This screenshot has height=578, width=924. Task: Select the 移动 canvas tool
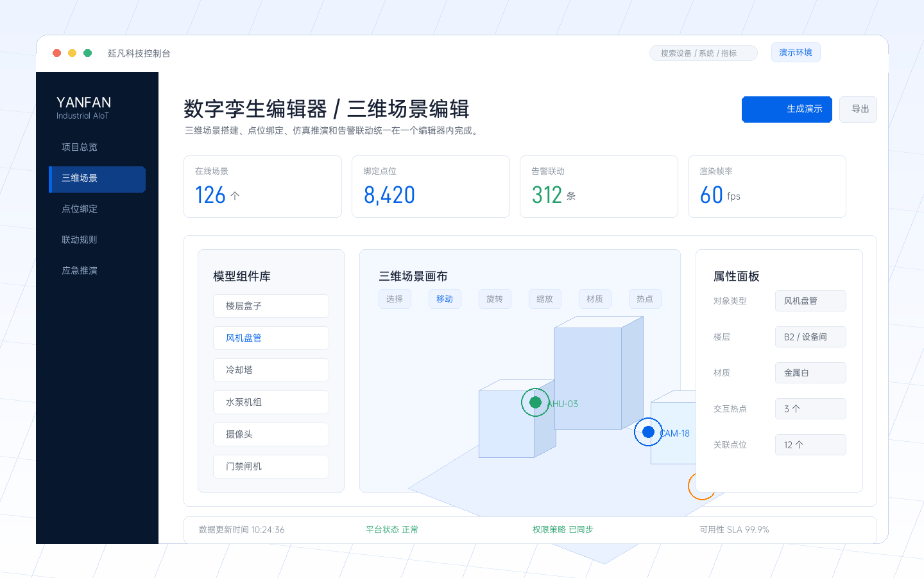[445, 299]
